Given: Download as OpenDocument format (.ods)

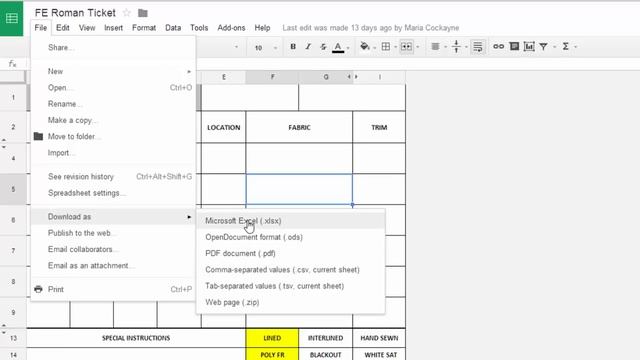Looking at the screenshot, I should (291, 237).
